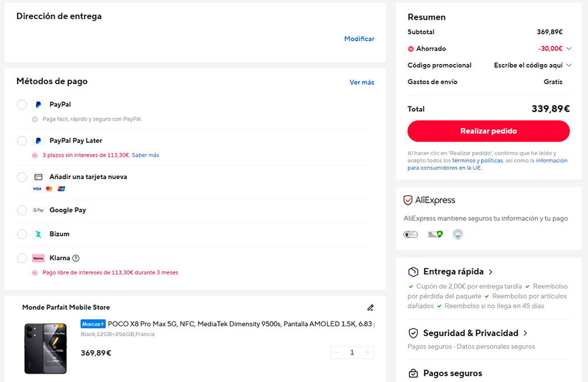Decrease product quantity with minus button
588x382 pixels.
pyautogui.click(x=336, y=353)
